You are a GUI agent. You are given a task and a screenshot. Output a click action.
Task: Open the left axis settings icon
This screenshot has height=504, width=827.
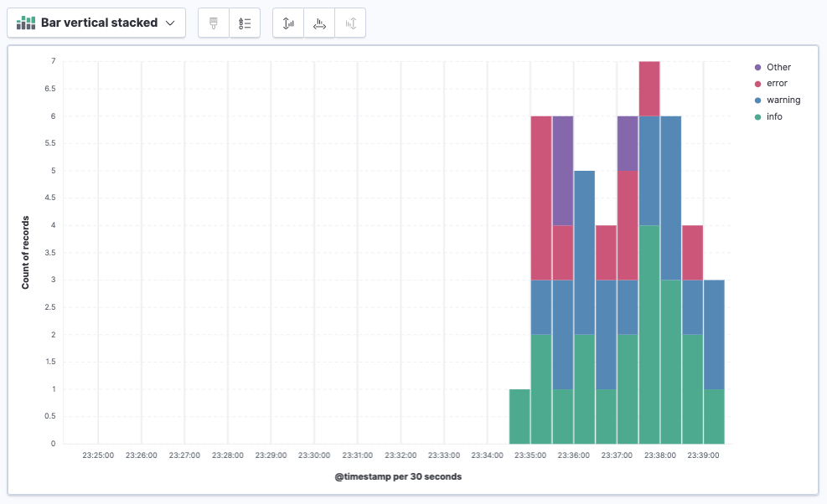pyautogui.click(x=287, y=23)
